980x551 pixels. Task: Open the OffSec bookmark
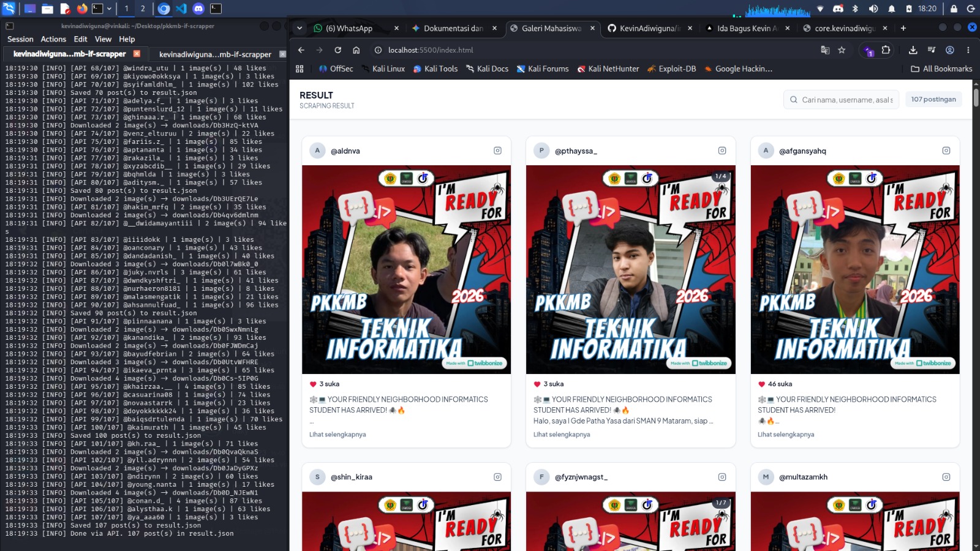pos(336,69)
